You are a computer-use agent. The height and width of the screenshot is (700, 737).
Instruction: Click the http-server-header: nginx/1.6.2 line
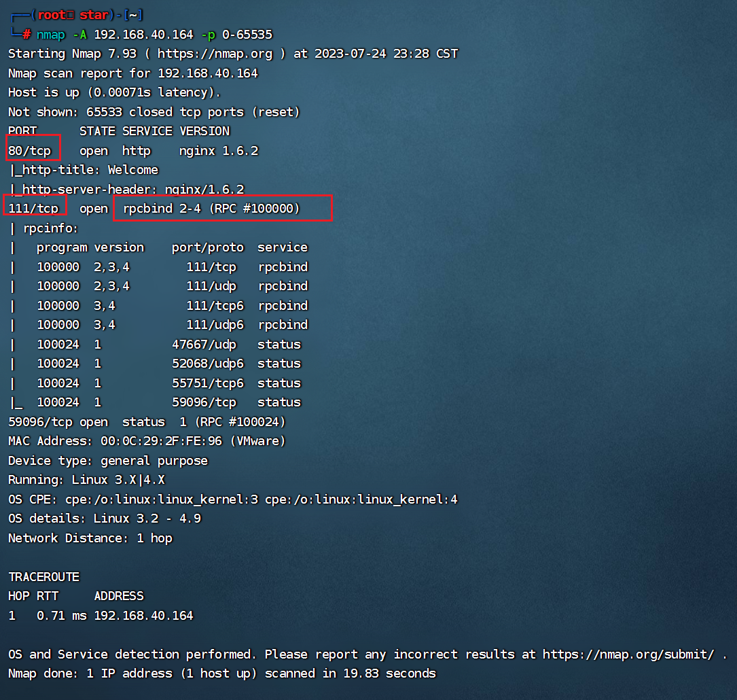point(127,190)
